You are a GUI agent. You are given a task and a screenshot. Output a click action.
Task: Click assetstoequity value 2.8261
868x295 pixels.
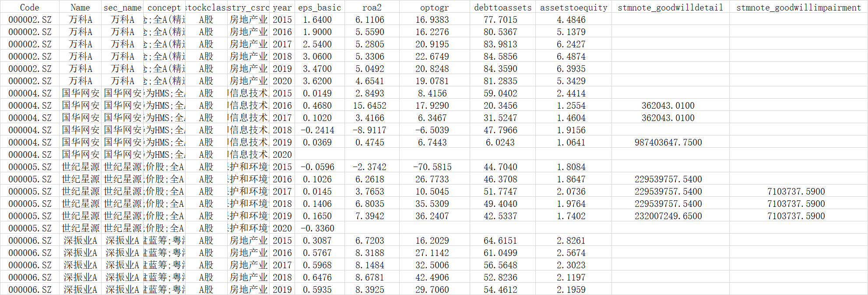pos(571,241)
